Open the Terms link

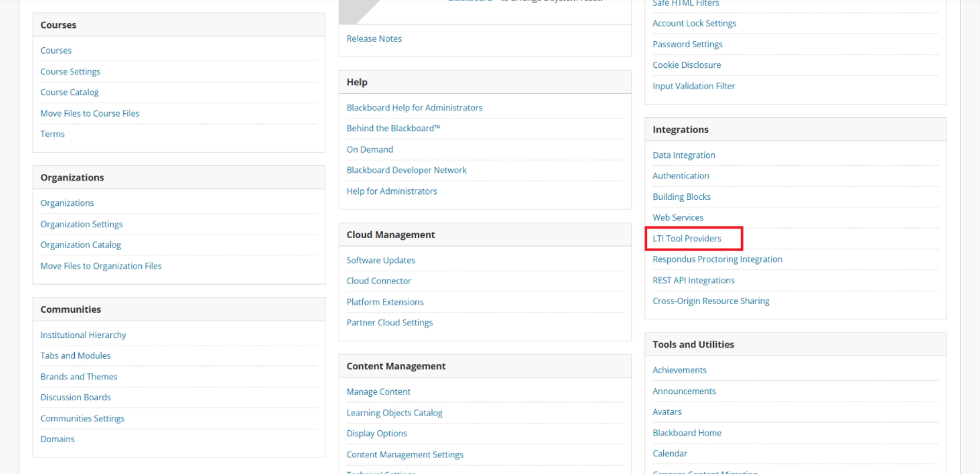click(x=52, y=134)
